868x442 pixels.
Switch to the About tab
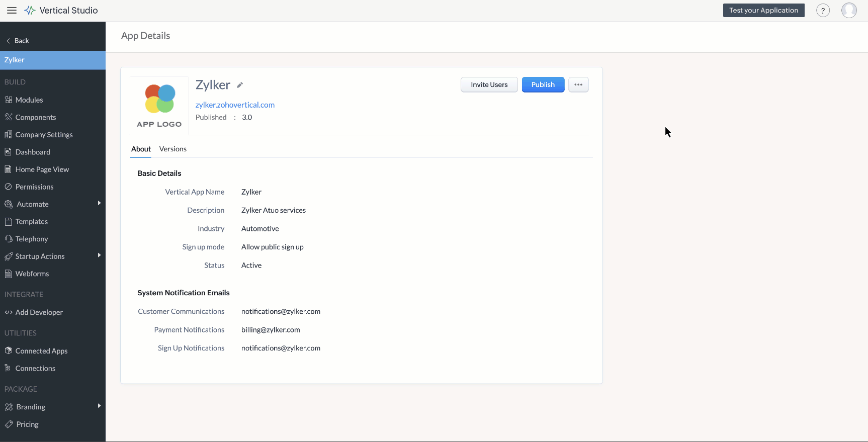(141, 149)
